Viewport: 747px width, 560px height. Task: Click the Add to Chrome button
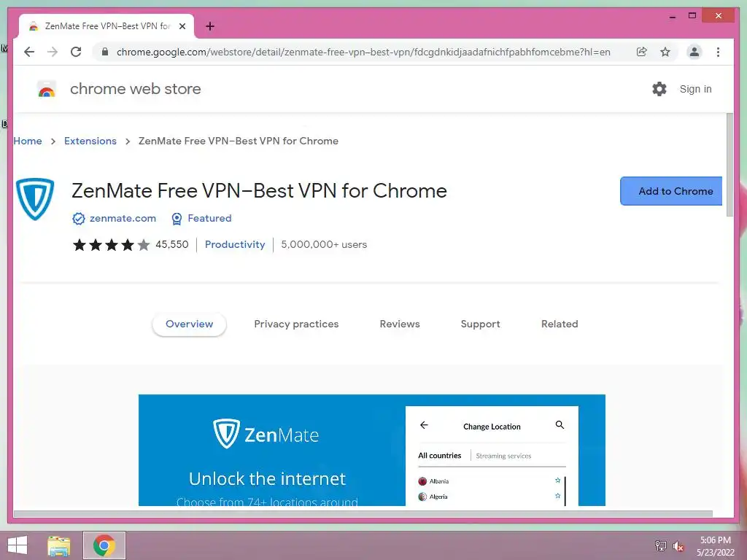(x=671, y=191)
